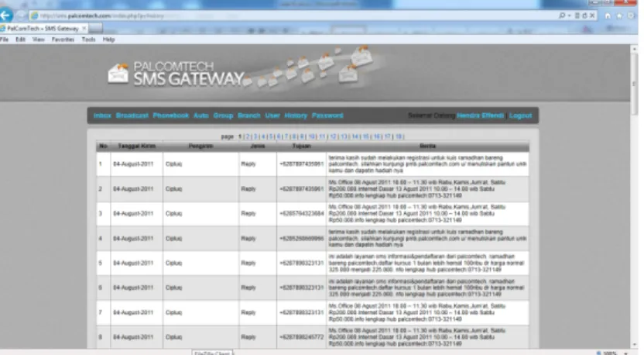Open the Favorites menu
This screenshot has height=355, width=644.
point(63,40)
